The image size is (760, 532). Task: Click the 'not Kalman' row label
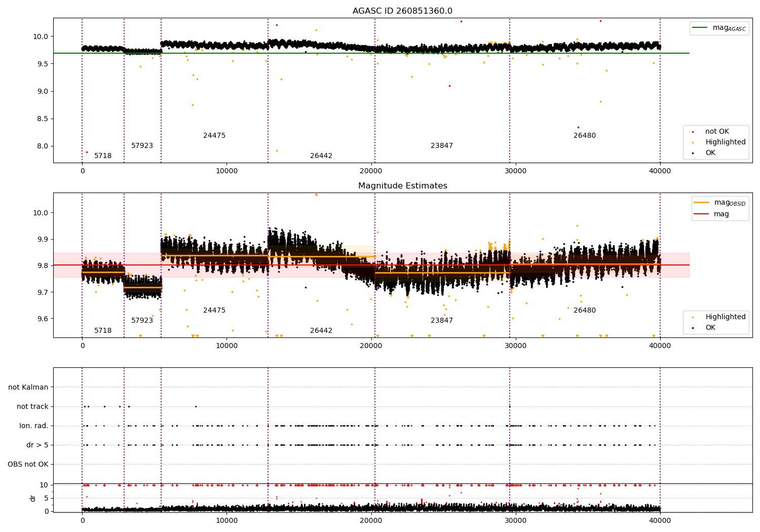click(x=28, y=388)
